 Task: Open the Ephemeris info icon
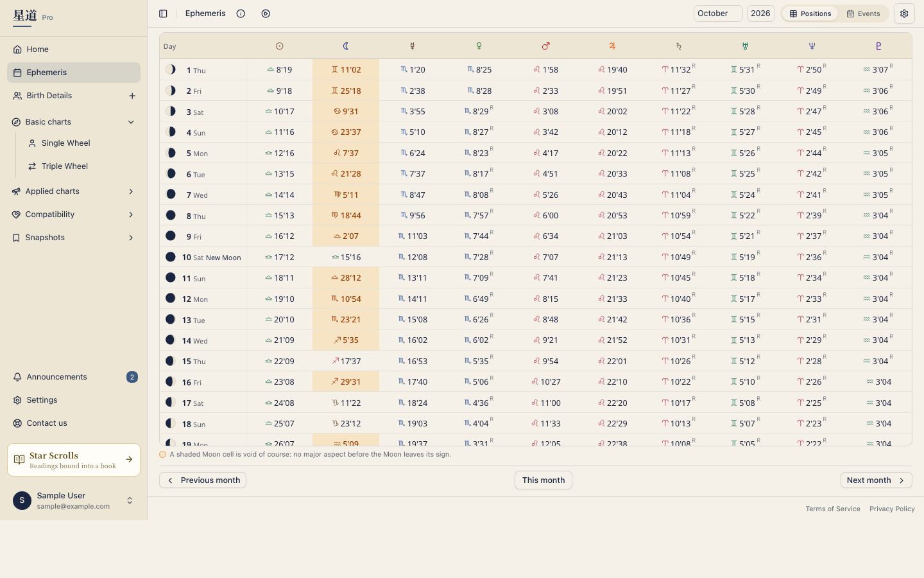(241, 13)
